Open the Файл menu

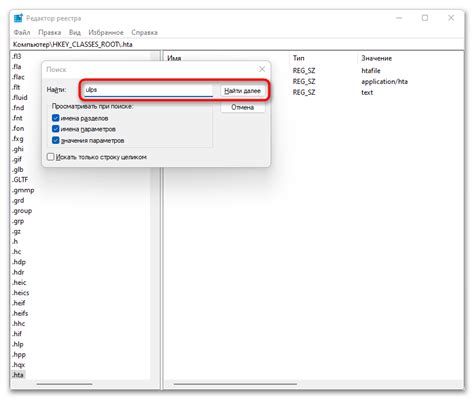(x=22, y=32)
